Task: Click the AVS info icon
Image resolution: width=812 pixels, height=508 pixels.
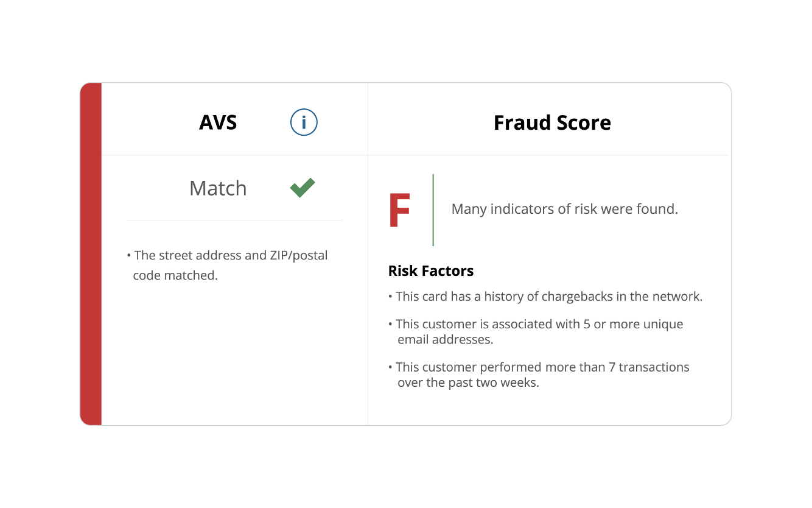Action: 304,122
